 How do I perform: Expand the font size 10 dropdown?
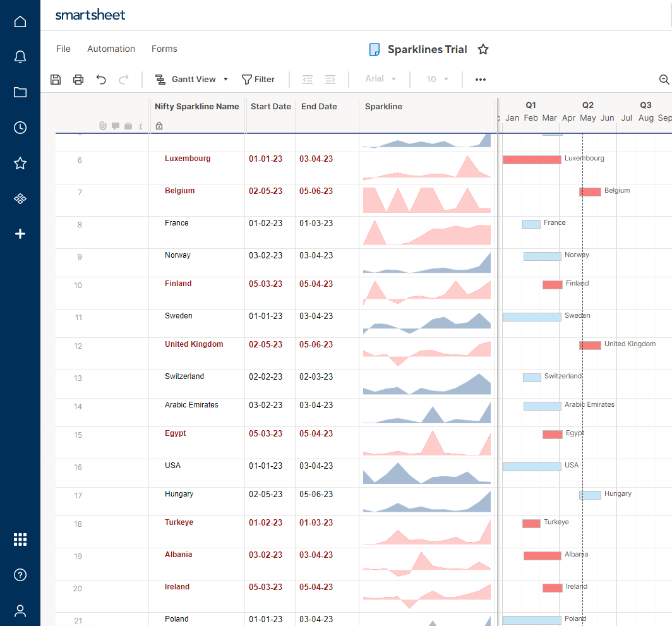tap(437, 80)
